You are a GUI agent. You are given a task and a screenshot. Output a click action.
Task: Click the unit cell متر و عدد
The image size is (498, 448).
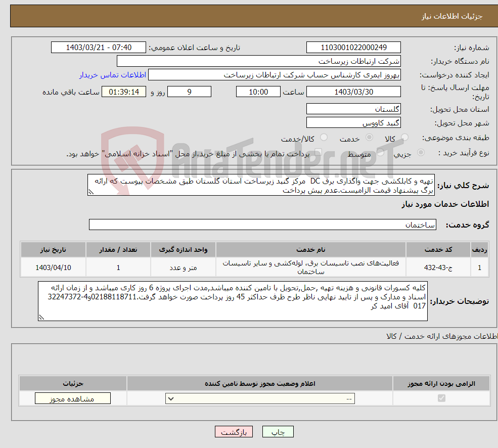pyautogui.click(x=183, y=267)
